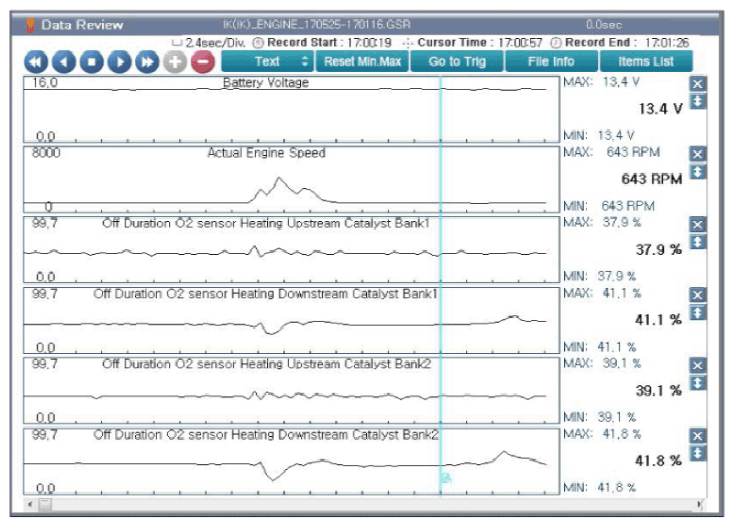Image resolution: width=734 pixels, height=527 pixels.
Task: Toggle Actual Engine Speed graph height arrows
Action: [x=698, y=171]
